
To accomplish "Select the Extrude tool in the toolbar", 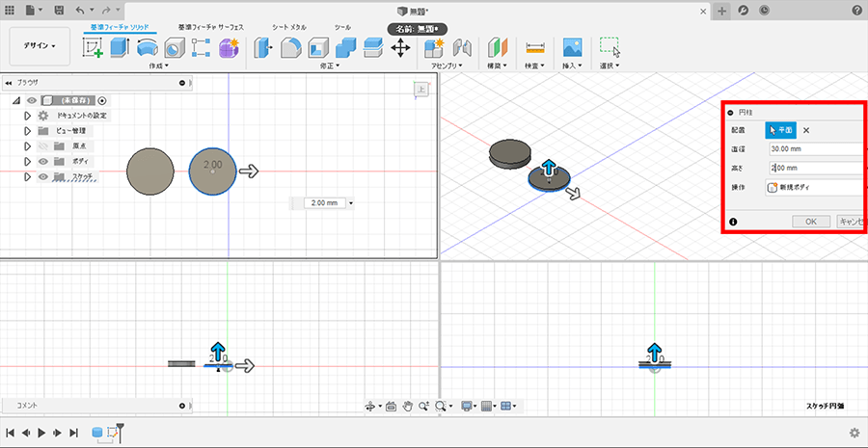I will pos(121,47).
